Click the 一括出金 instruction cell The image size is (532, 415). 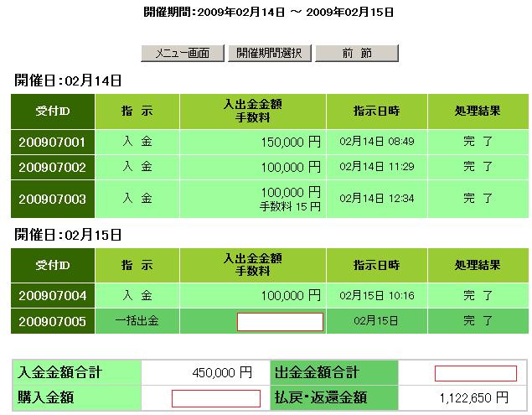point(137,321)
